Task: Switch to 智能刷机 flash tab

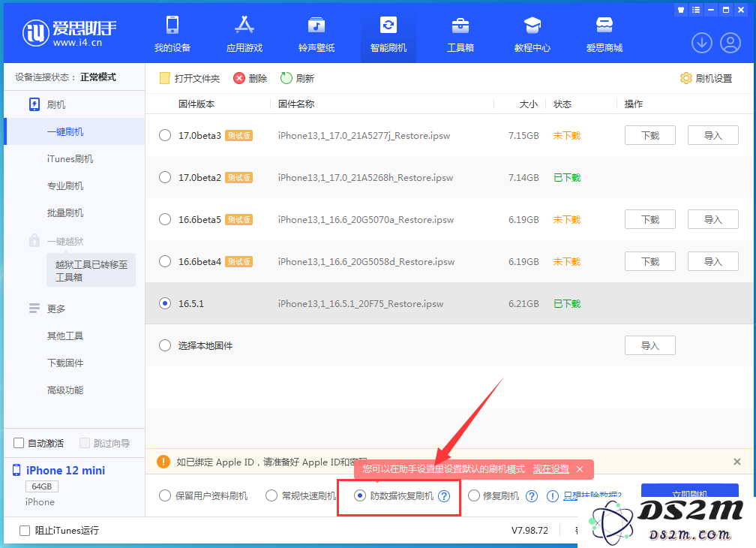Action: pos(388,34)
